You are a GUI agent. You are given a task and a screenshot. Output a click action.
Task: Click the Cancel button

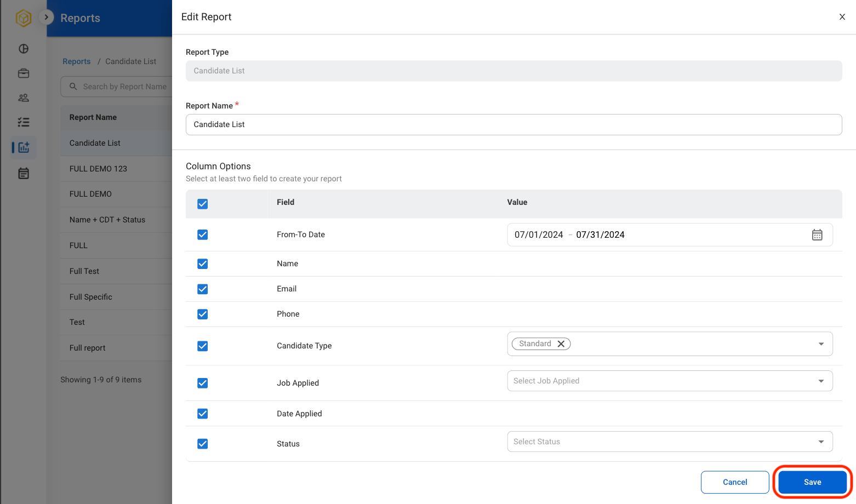point(735,482)
